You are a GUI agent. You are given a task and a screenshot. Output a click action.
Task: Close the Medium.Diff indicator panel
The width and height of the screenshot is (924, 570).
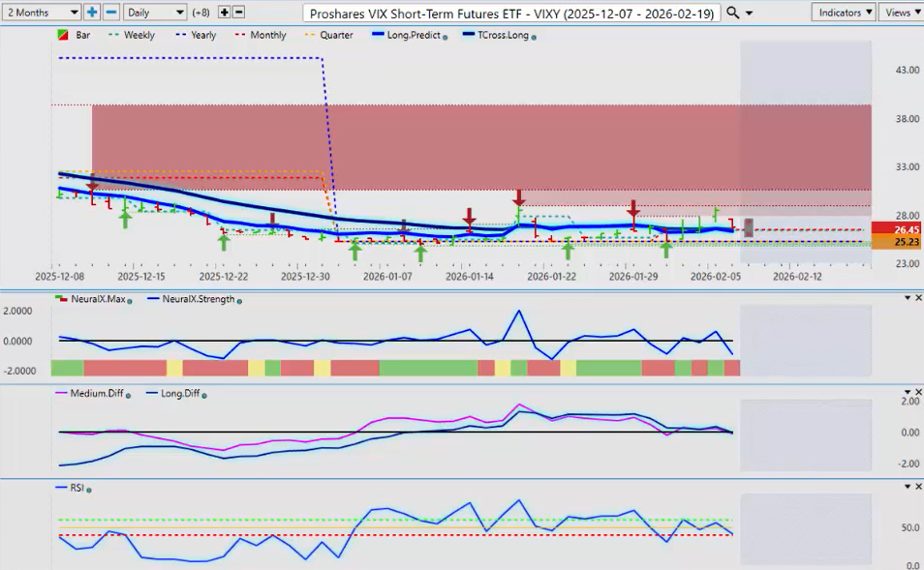point(917,393)
